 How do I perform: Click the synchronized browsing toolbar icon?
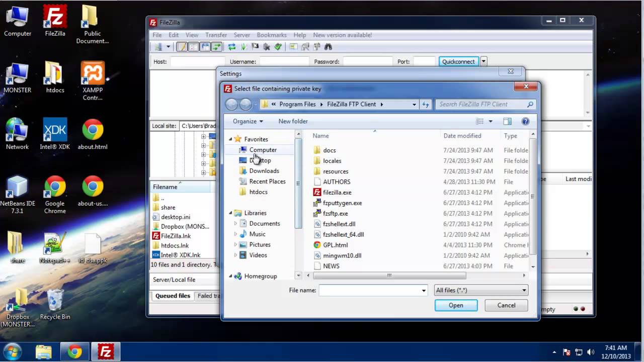tap(316, 47)
